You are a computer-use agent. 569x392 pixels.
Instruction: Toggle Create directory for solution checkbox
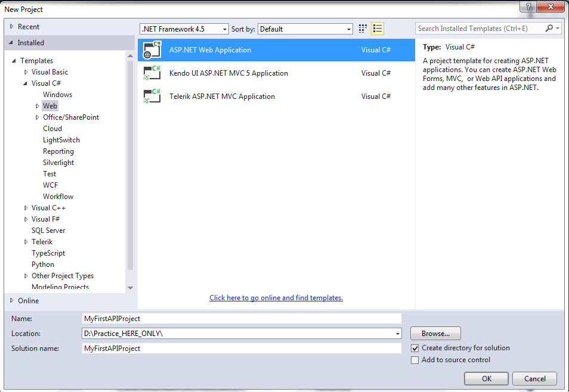[415, 348]
